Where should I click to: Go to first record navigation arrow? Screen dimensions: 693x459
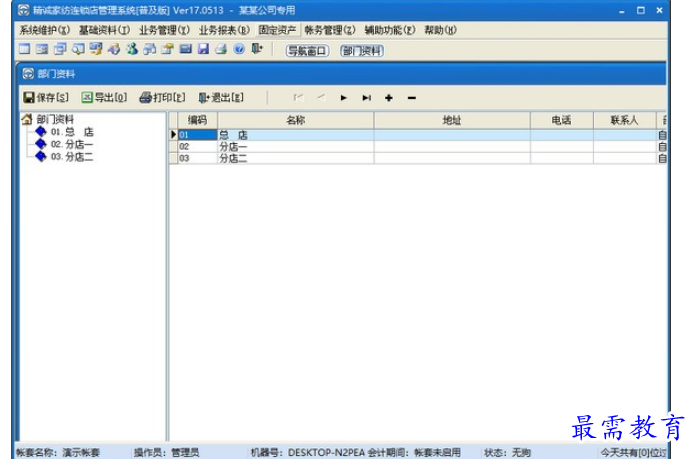tap(299, 98)
